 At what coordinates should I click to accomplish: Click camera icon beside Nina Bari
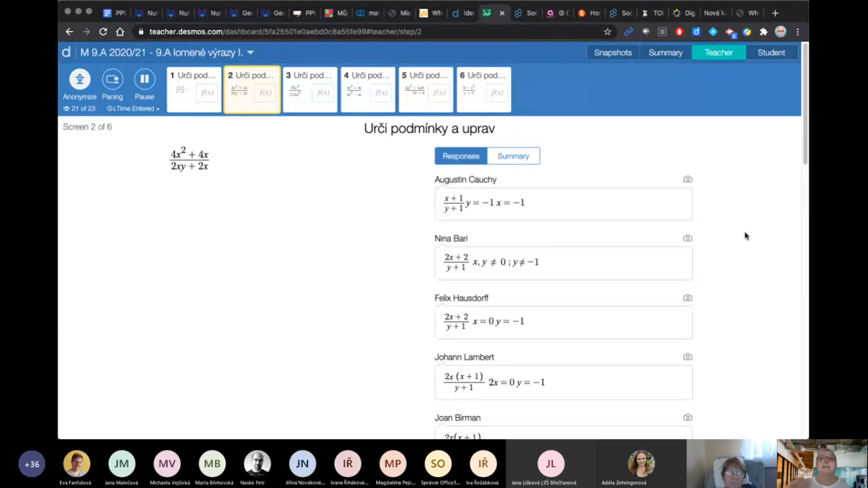click(x=687, y=239)
